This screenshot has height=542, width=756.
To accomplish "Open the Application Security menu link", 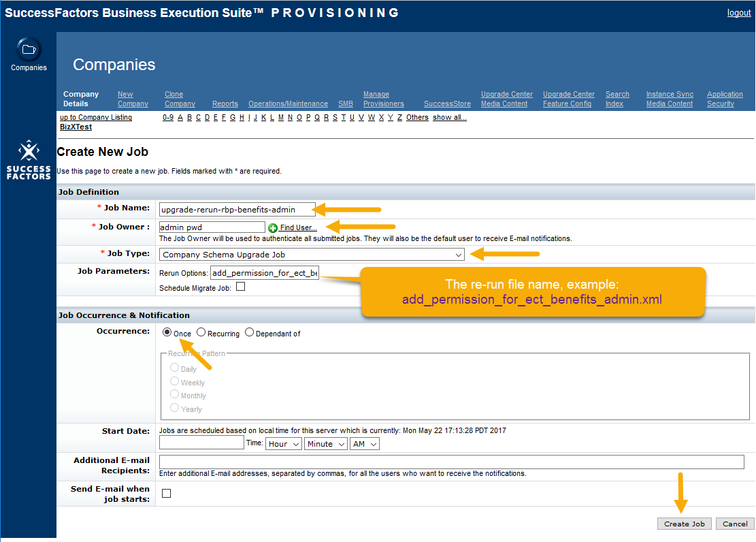I will [x=725, y=99].
